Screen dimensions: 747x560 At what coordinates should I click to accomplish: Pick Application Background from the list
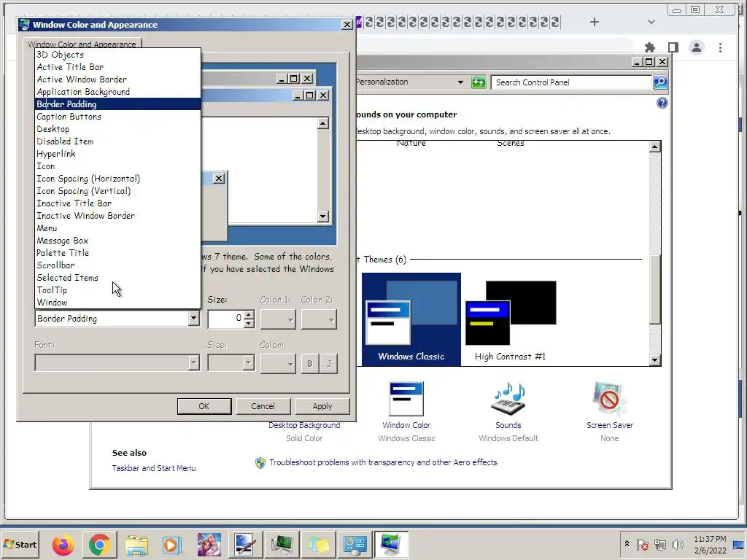point(117,91)
